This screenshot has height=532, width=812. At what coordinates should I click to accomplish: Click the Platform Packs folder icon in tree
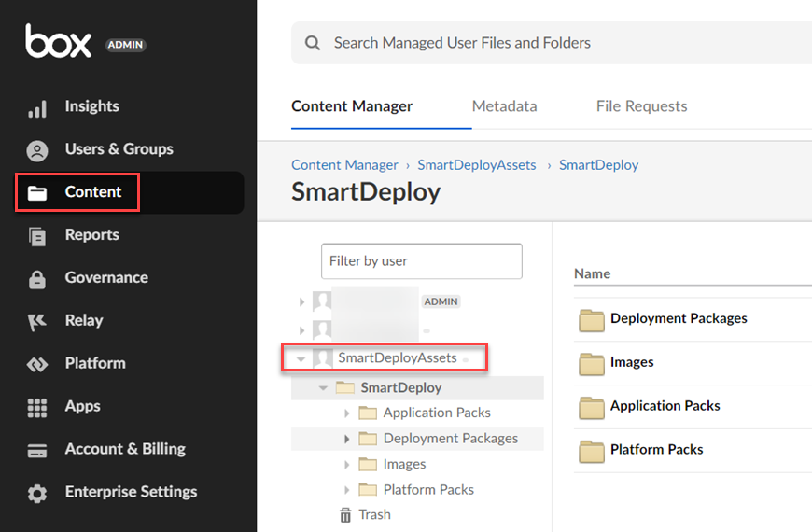(x=368, y=489)
